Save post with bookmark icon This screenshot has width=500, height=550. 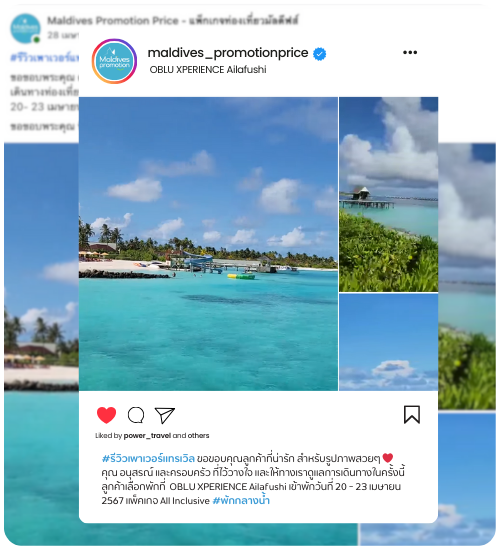click(412, 415)
